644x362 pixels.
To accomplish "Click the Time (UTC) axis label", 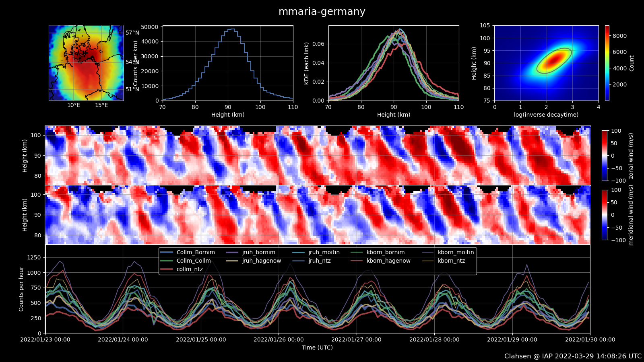I will click(x=318, y=348).
